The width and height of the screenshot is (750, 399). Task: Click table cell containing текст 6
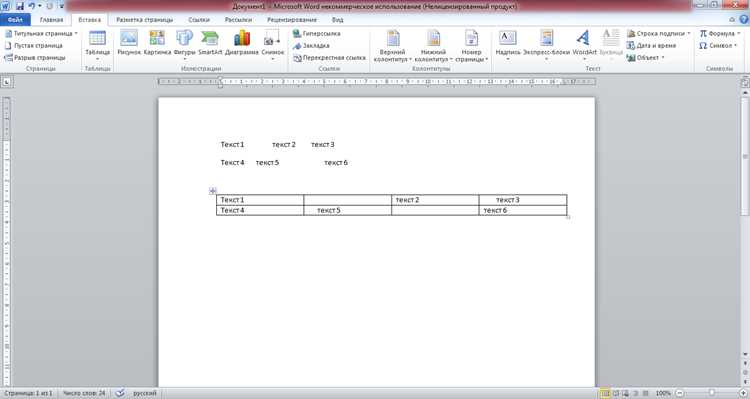point(523,211)
